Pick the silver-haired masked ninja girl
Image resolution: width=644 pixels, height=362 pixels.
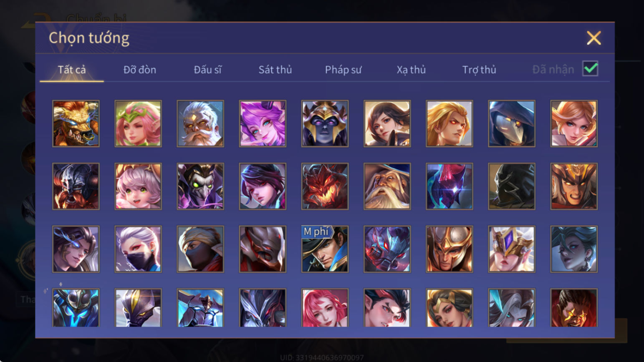tap(138, 249)
